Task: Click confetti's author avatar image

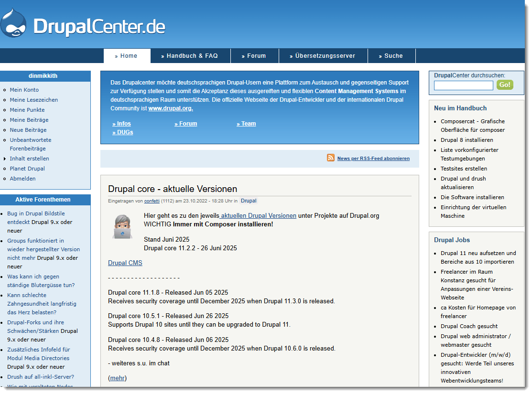Action: coord(122,226)
